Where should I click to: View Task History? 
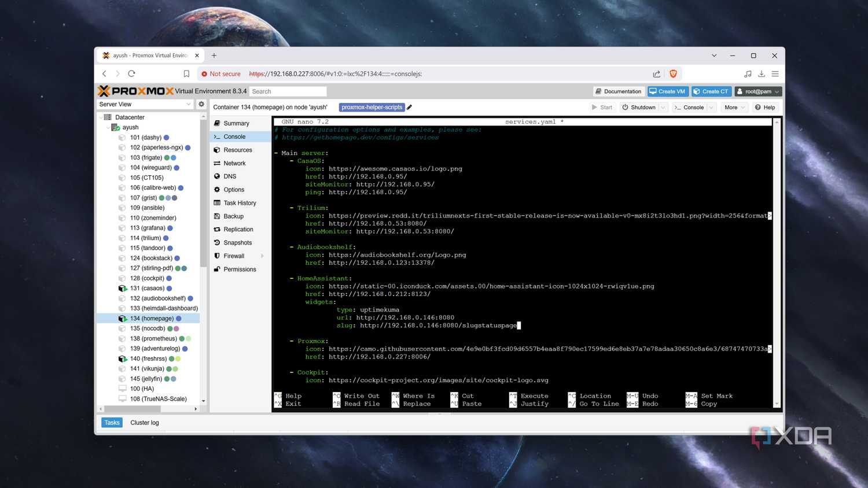240,203
